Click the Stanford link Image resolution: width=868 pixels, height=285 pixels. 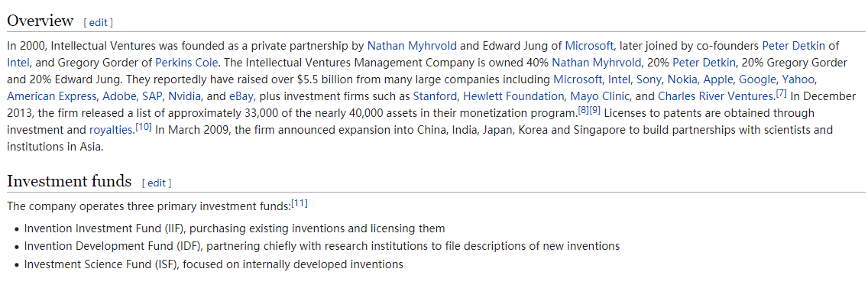[x=435, y=96]
